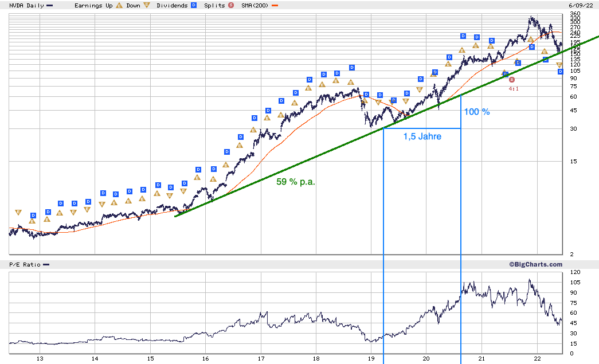This screenshot has width=599, height=364.
Task: Click the P/E Ratio line color marker
Action: (x=46, y=265)
